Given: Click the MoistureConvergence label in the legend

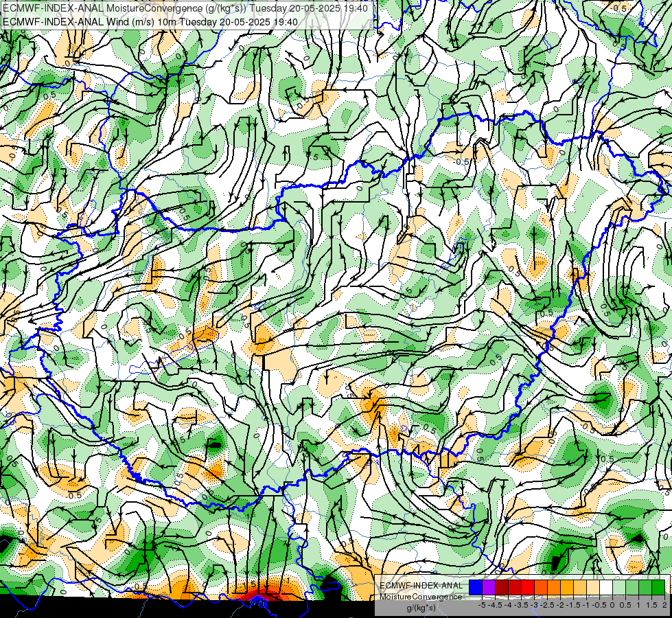Looking at the screenshot, I should 421,597.
